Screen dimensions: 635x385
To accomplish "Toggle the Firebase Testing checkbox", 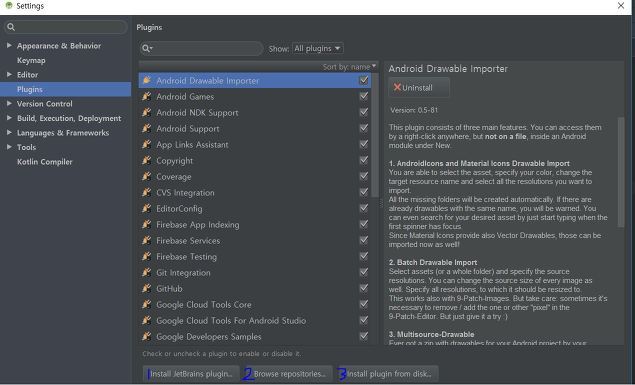I will click(x=364, y=256).
